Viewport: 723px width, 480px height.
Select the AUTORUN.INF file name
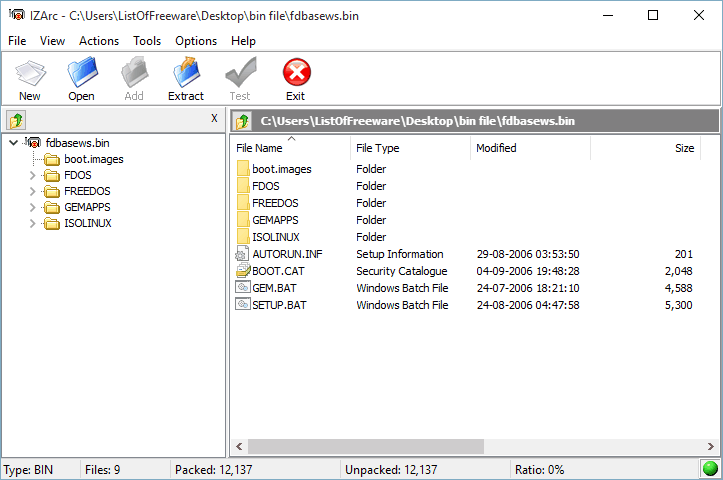pyautogui.click(x=287, y=254)
